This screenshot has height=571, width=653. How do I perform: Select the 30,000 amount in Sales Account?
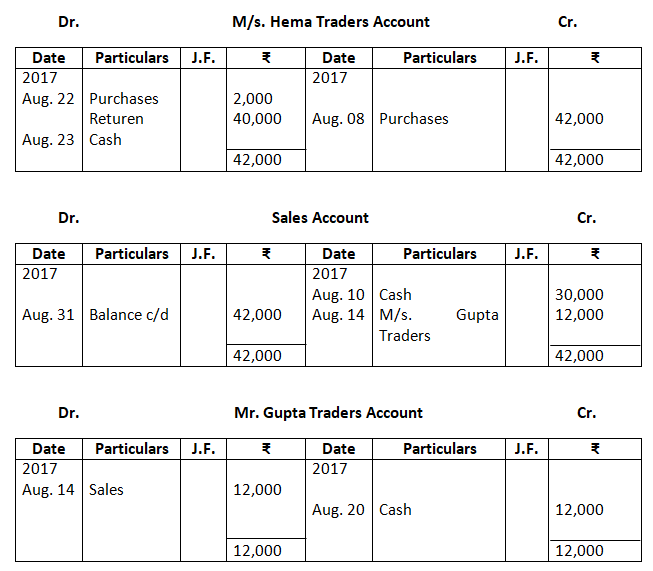point(579,295)
